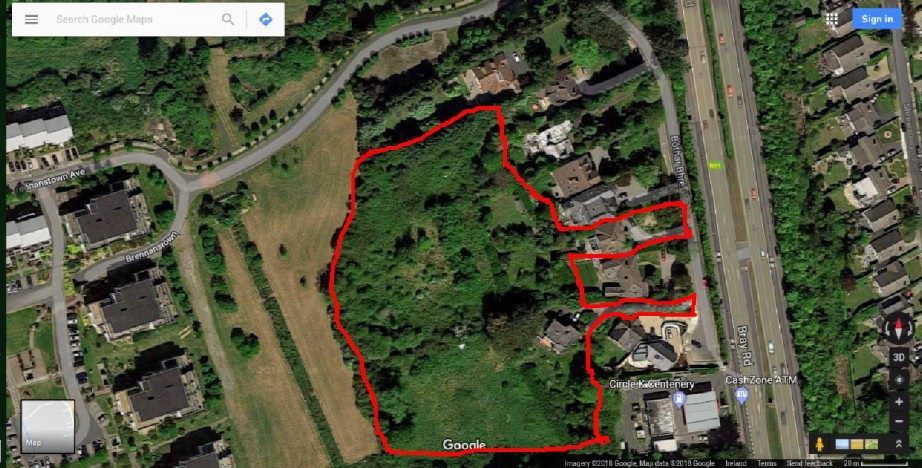Expand the imagery strip with double chevron
The image size is (922, 468).
coord(898,444)
